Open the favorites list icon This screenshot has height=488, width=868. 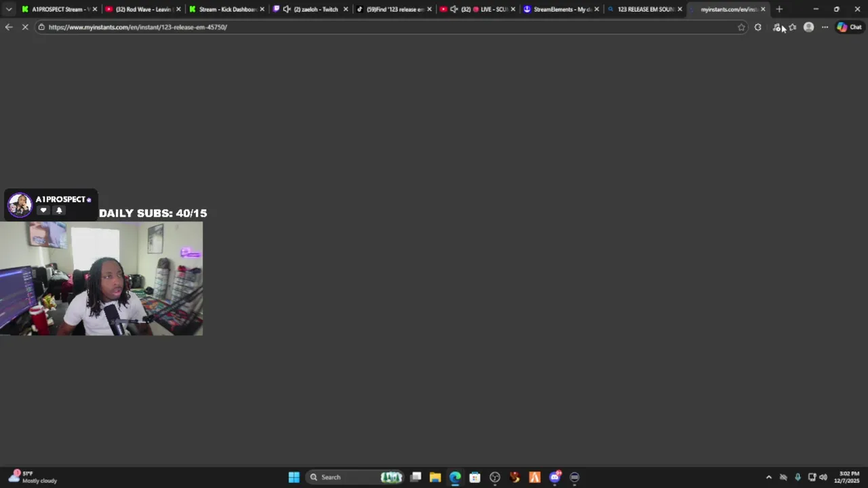(x=793, y=27)
